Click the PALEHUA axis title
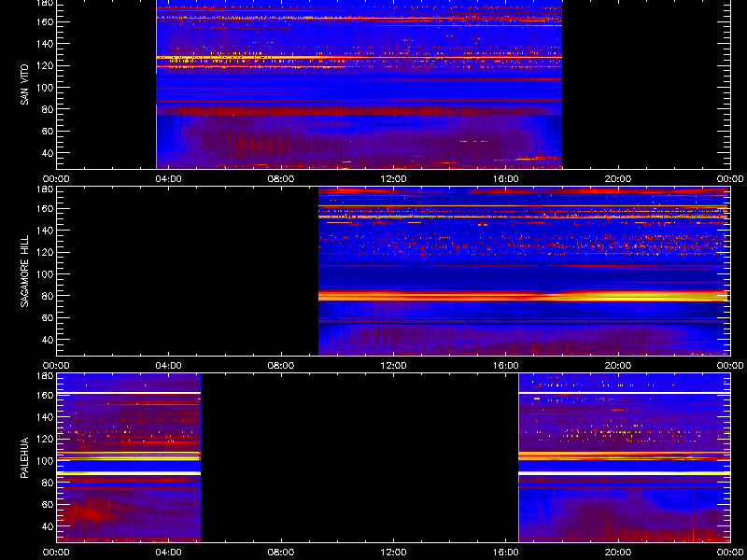This screenshot has width=747, height=560. pos(25,457)
